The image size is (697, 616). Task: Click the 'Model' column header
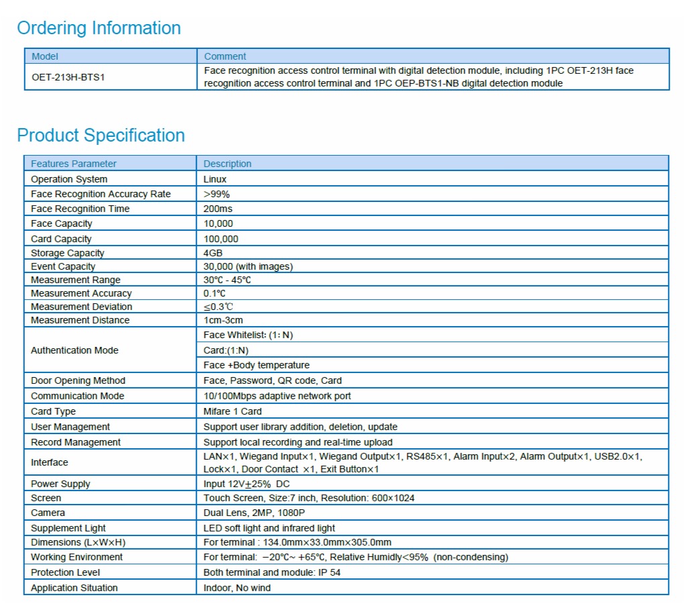[45, 56]
